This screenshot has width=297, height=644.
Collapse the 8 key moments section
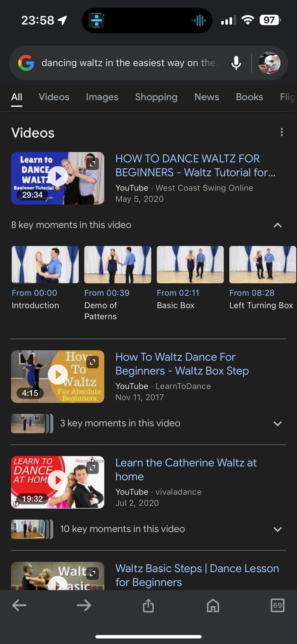pos(277,225)
